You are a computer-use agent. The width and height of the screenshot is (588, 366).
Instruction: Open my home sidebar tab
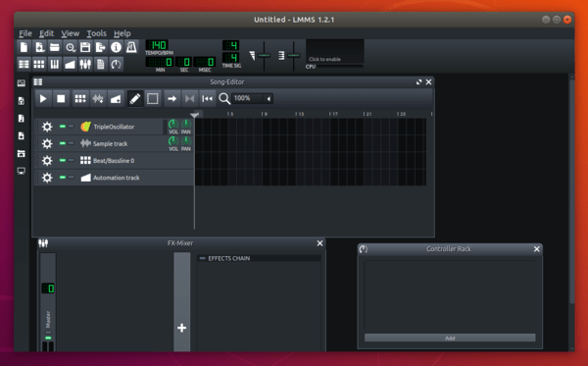point(22,153)
